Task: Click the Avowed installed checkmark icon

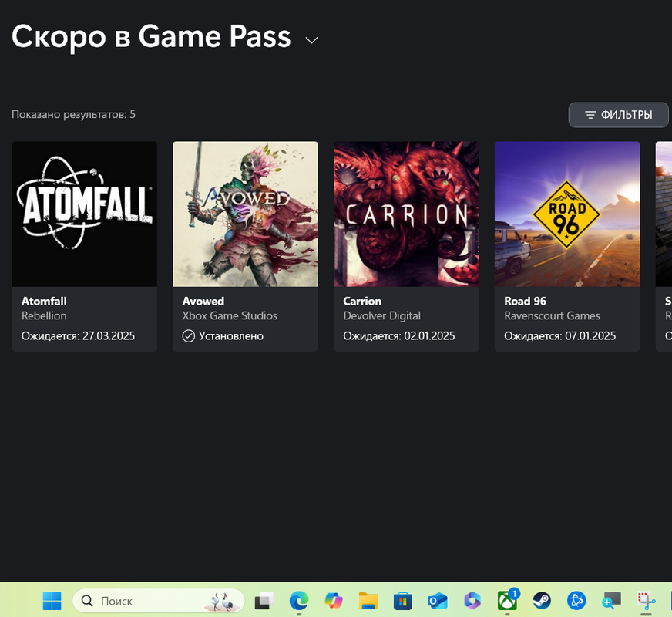Action: pos(189,336)
